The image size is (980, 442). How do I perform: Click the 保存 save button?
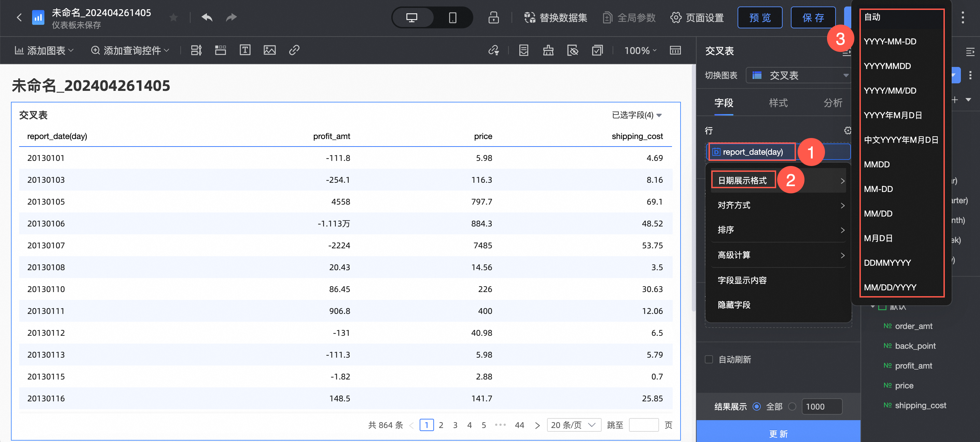[x=813, y=17]
